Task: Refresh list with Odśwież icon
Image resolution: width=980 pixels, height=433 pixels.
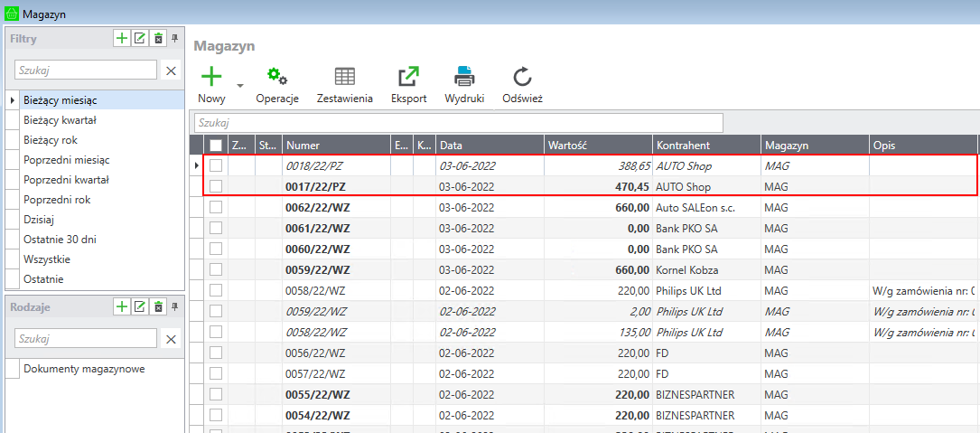Action: click(x=522, y=77)
